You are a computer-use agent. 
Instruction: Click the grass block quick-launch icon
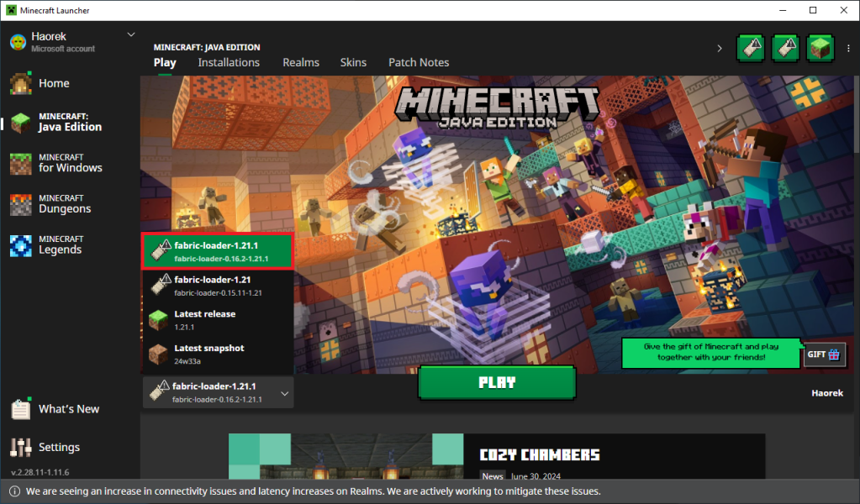coord(820,48)
